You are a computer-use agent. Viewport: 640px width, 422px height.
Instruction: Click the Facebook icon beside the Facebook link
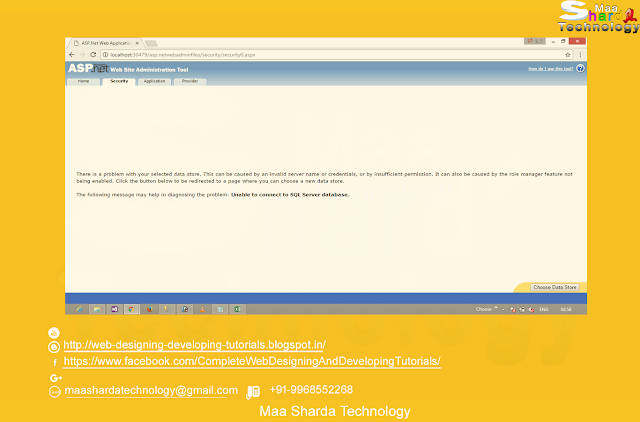[55, 362]
